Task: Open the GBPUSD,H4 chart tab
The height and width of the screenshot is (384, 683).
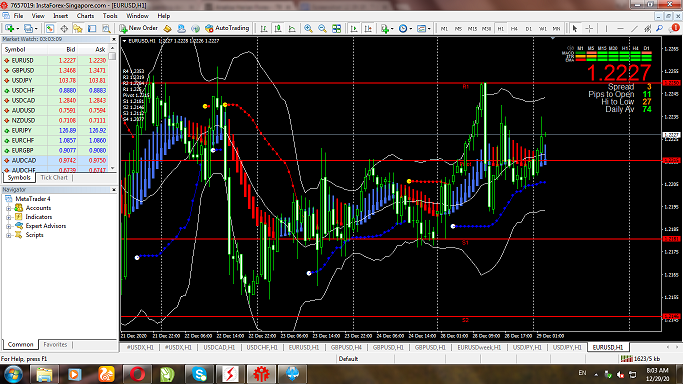Action: coord(346,347)
